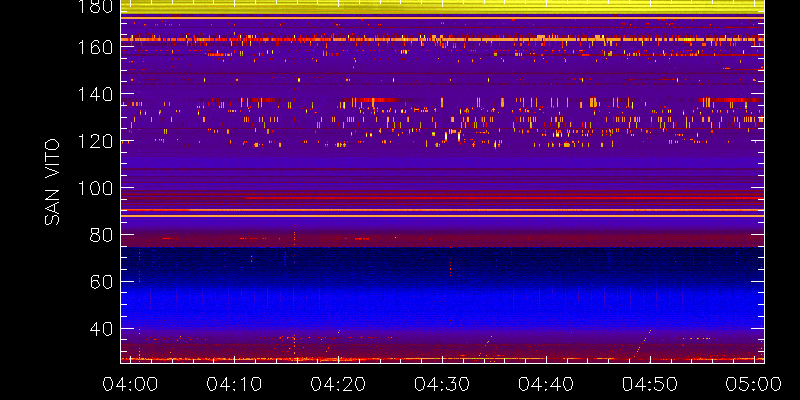The image size is (800, 400).
Task: Select the 05:00 time axis label
Action: click(x=754, y=384)
